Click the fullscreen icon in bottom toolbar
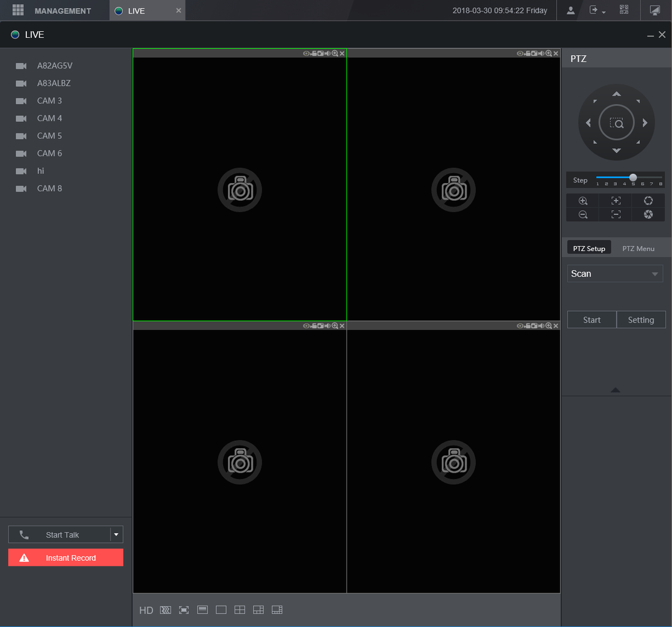Viewport: 672px width, 627px height. coord(184,610)
